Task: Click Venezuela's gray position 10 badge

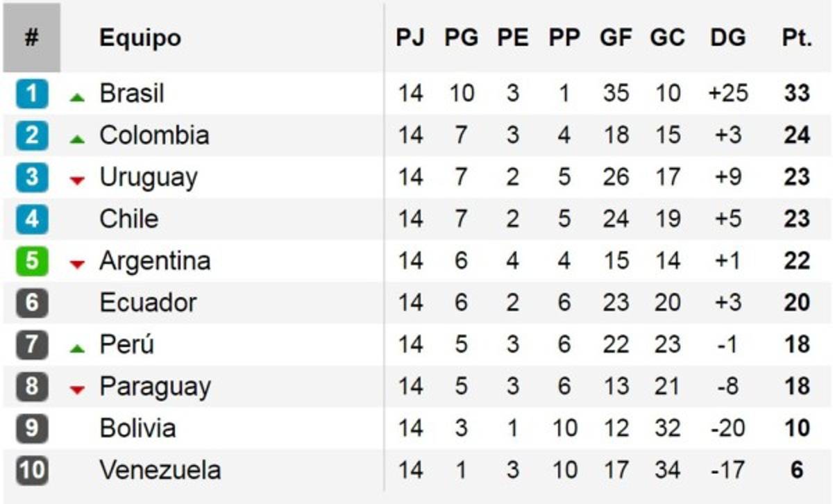Action: pyautogui.click(x=32, y=471)
